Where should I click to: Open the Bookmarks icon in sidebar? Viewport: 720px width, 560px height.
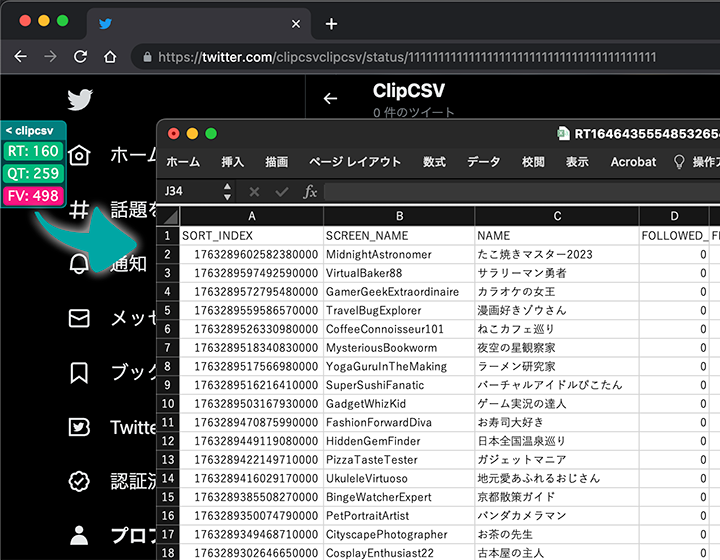[x=80, y=373]
